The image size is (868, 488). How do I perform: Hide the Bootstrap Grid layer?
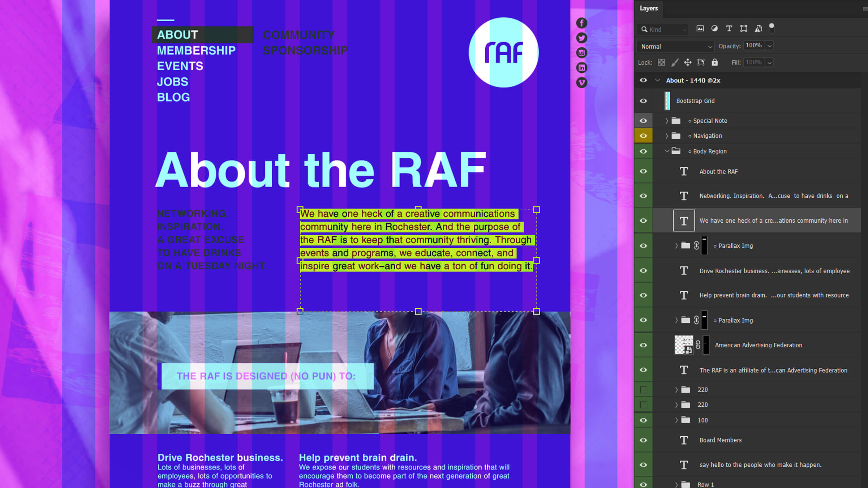pos(643,101)
